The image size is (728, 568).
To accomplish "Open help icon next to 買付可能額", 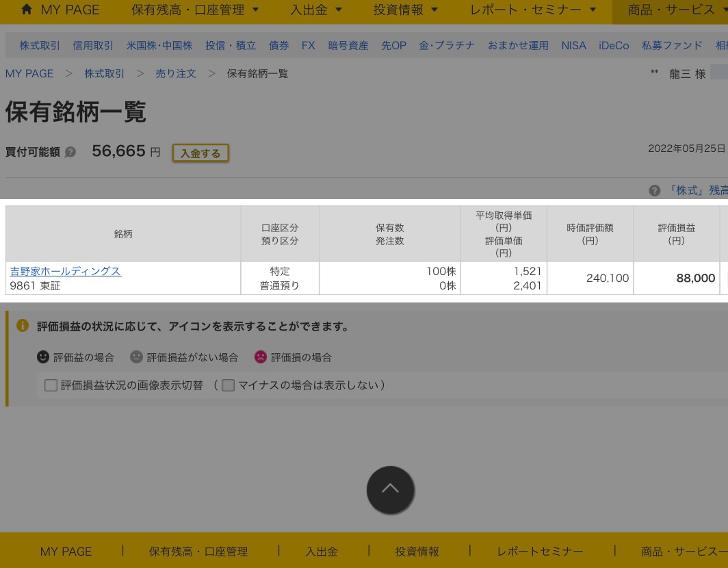I will (x=70, y=152).
